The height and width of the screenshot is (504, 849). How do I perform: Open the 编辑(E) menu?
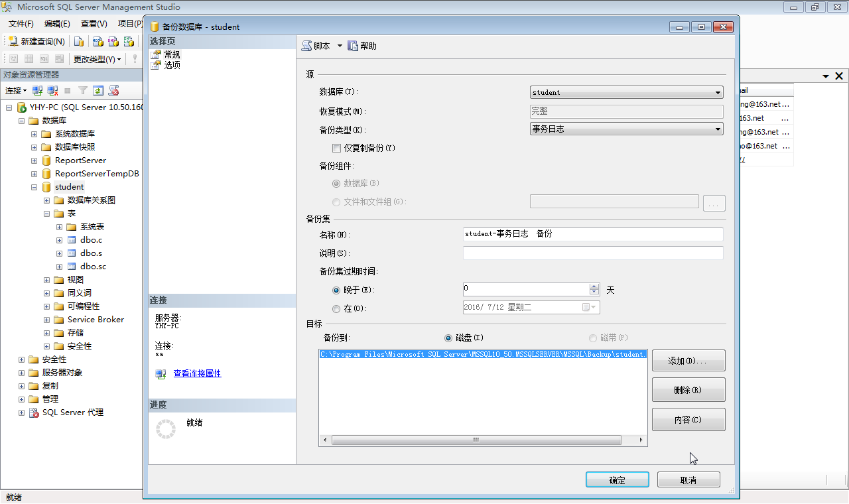click(57, 24)
